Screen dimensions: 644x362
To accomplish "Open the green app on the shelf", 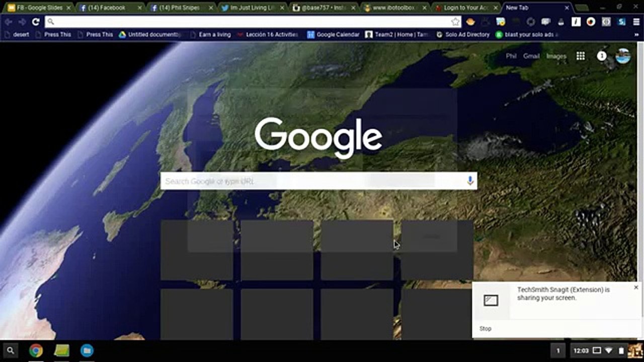I will tap(61, 350).
